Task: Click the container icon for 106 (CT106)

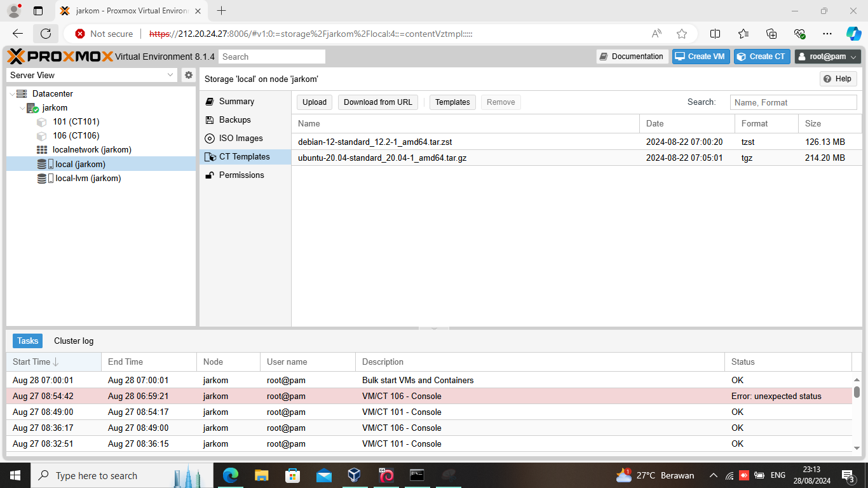Action: (x=42, y=136)
